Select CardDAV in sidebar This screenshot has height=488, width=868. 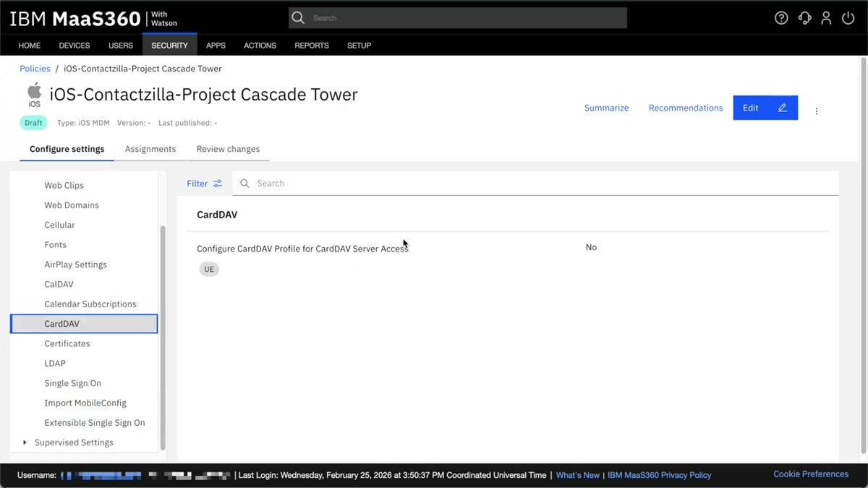[84, 324]
